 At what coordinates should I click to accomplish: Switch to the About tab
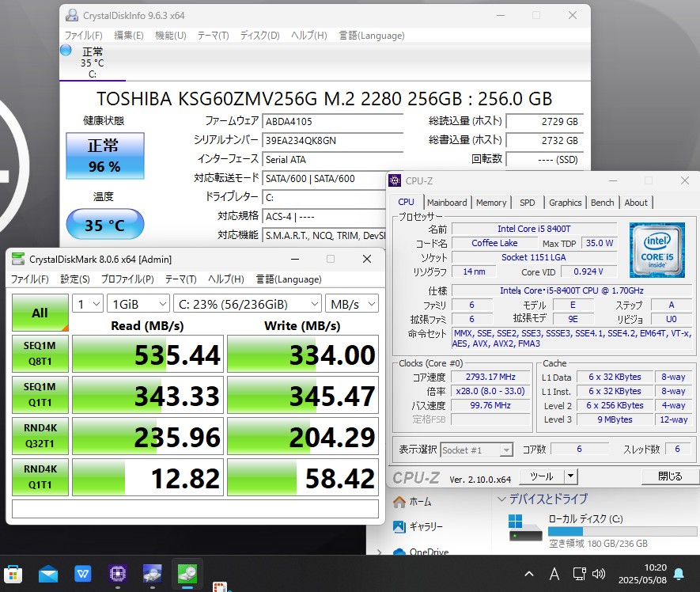coord(636,203)
